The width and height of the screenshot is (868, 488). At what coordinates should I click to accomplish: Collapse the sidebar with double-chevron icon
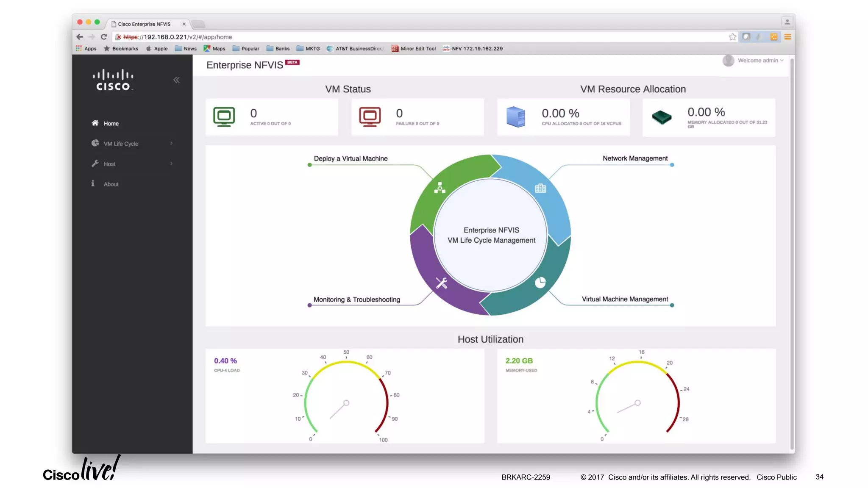(x=176, y=80)
